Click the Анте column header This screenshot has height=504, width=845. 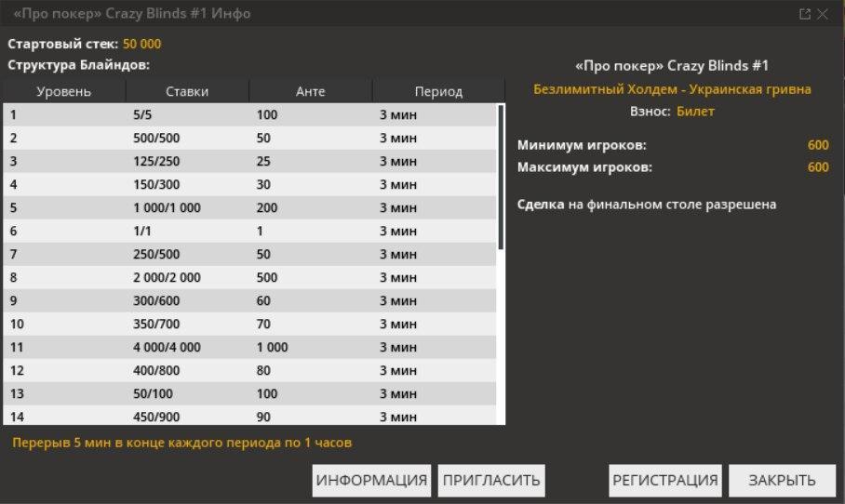tap(311, 91)
